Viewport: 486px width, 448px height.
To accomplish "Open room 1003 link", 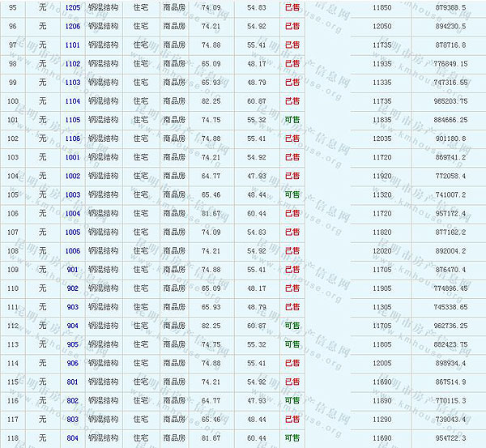I will tap(72, 194).
